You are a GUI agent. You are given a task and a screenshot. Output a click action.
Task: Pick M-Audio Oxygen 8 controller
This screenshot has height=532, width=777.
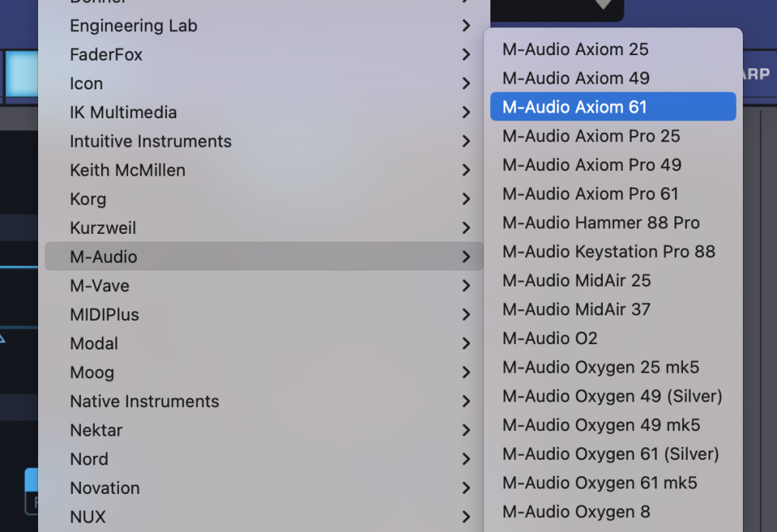click(x=576, y=512)
